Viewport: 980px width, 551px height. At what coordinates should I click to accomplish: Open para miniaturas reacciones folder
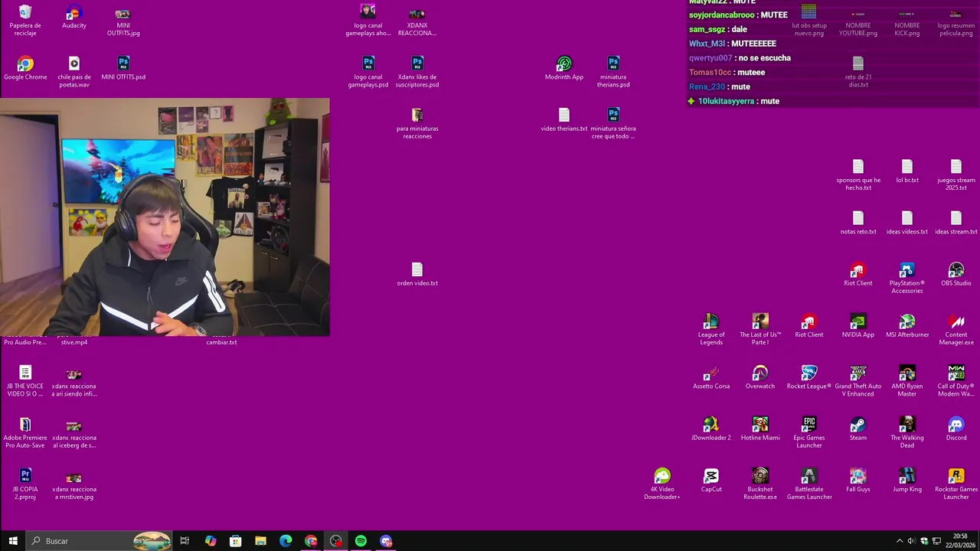(417, 122)
